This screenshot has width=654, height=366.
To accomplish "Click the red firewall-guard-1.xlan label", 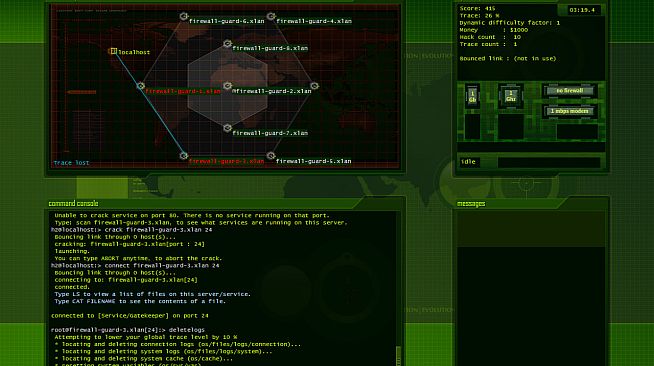I will pos(183,91).
